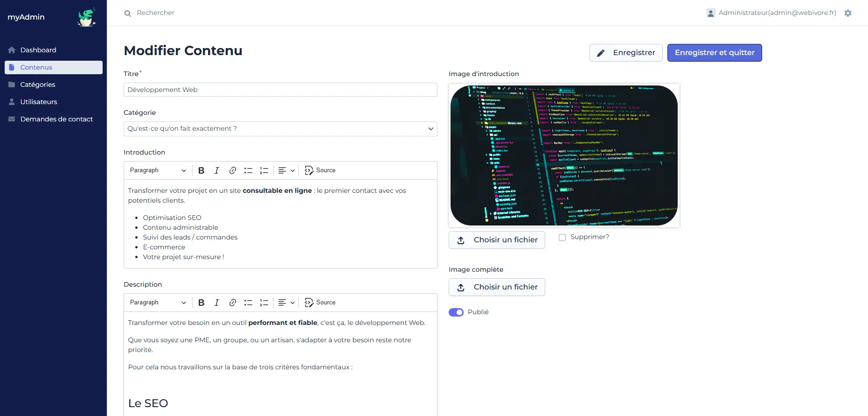Click the myAdmin dinosaur logo
Screen dimensions: 868x416
coord(87,17)
